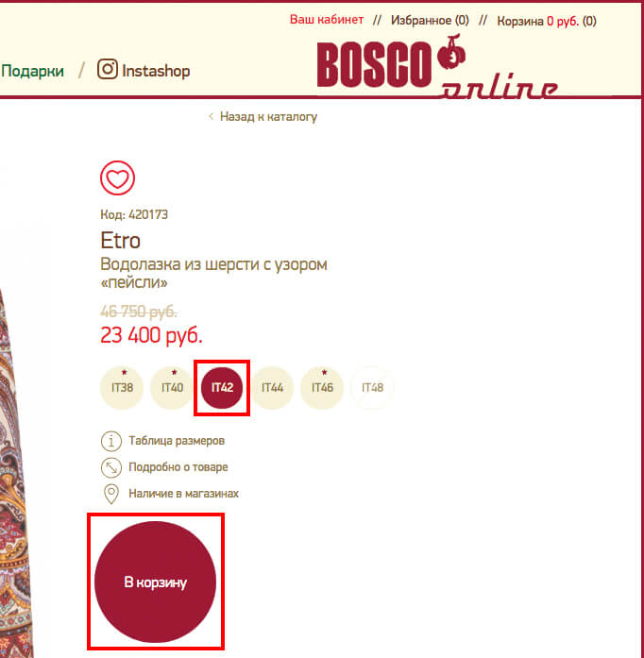
Task: Add product with В корзину button
Action: click(155, 582)
